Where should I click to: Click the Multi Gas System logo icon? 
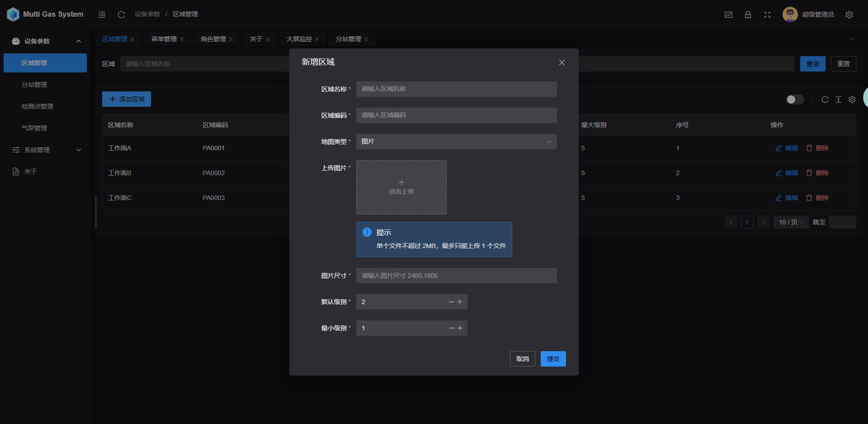13,14
